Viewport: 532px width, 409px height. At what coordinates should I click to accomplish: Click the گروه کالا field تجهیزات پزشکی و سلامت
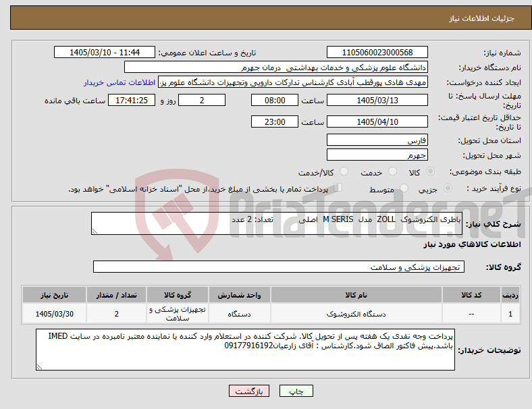(x=279, y=267)
